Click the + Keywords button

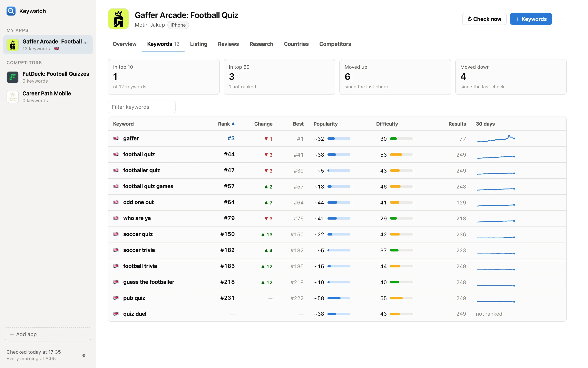(531, 19)
